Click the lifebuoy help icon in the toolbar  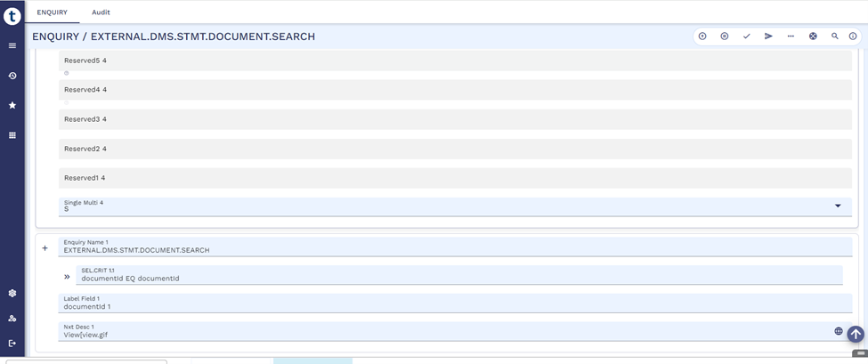pyautogui.click(x=813, y=36)
